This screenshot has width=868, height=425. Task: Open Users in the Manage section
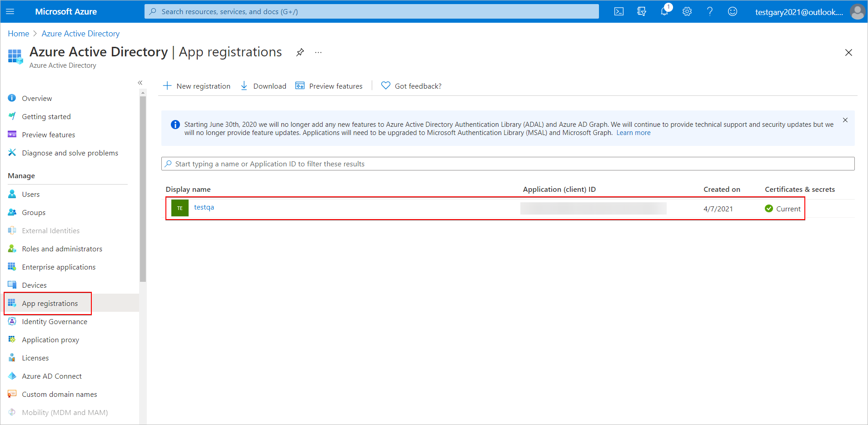(30, 195)
